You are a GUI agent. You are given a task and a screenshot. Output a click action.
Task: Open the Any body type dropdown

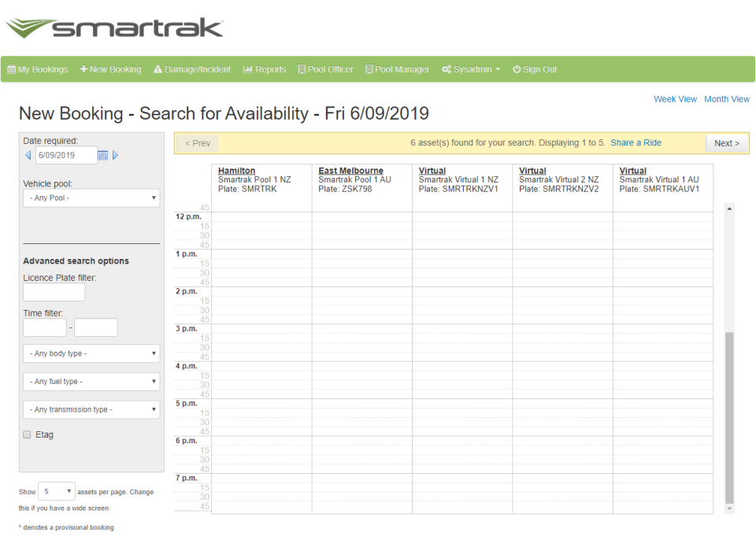pyautogui.click(x=91, y=353)
